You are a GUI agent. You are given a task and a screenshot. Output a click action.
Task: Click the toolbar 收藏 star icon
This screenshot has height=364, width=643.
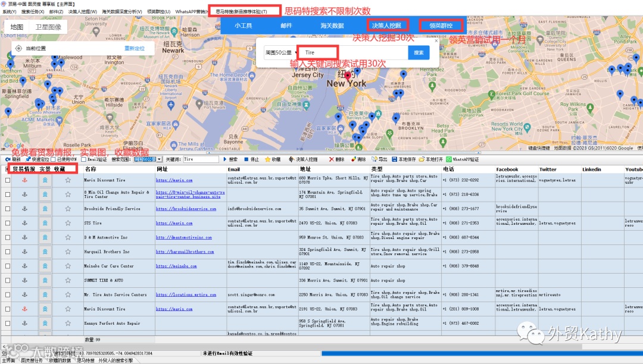267,159
